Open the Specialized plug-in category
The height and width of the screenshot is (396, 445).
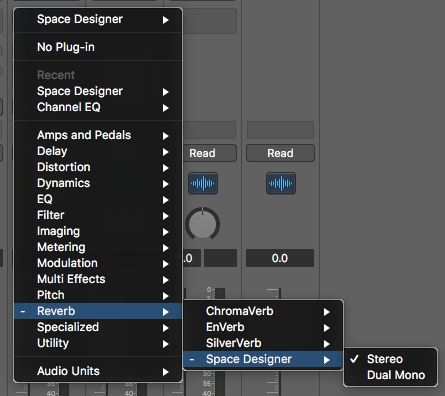(x=98, y=327)
